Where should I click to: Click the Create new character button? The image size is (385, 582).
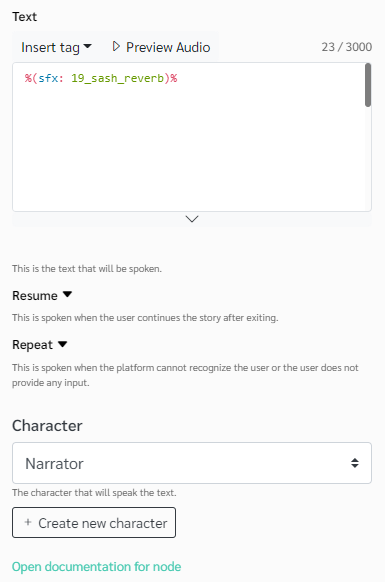(x=94, y=523)
